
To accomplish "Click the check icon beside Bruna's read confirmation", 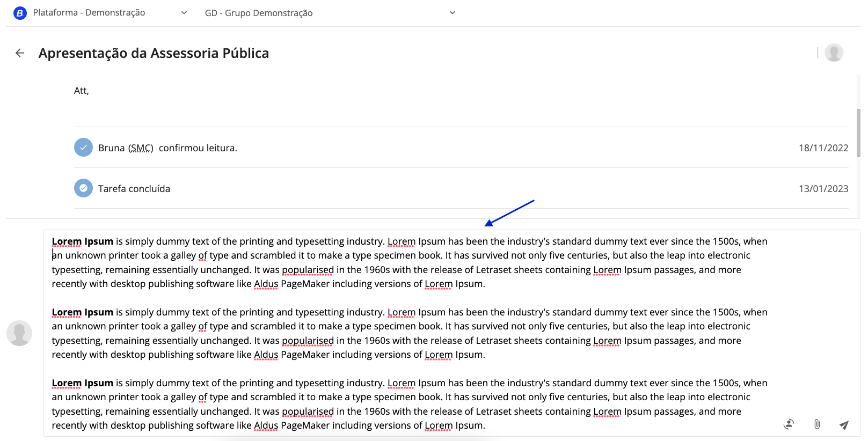I will (x=83, y=148).
